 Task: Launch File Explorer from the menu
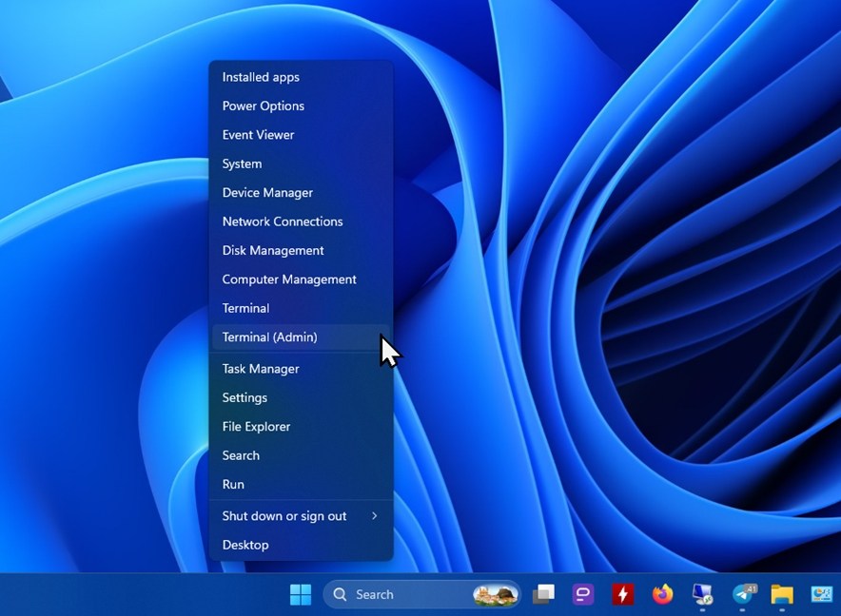coord(301,427)
